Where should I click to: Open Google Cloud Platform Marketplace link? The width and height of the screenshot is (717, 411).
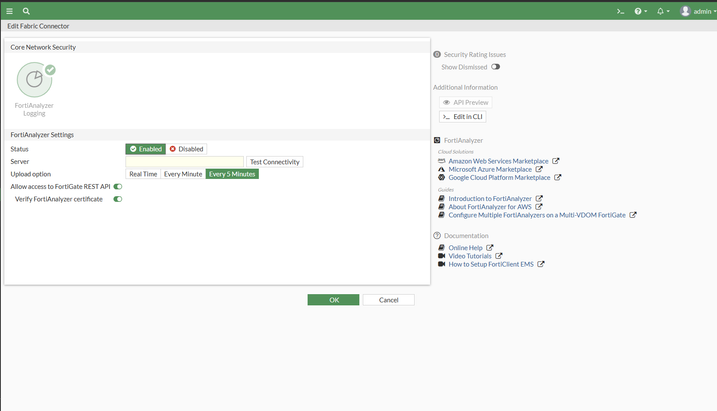499,178
